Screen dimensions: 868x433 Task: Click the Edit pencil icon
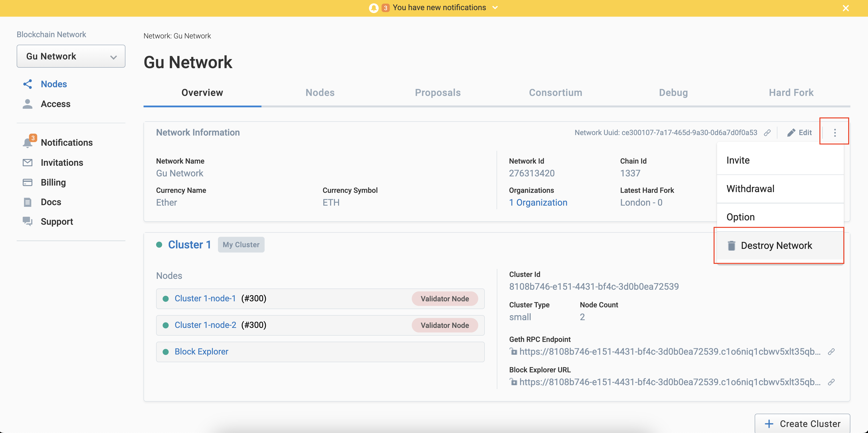coord(791,133)
